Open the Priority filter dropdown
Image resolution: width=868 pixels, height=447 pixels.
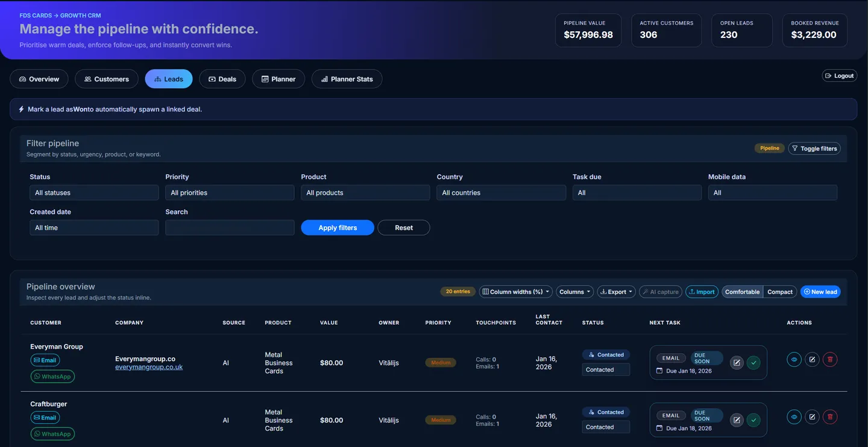coord(230,193)
